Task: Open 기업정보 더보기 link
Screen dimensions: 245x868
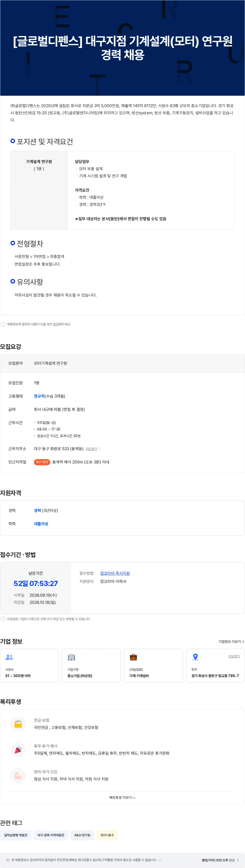Action: pyautogui.click(x=231, y=642)
